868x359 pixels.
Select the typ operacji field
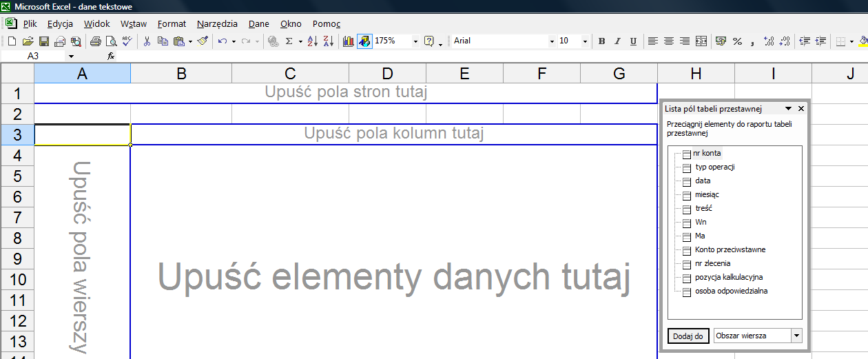pyautogui.click(x=715, y=167)
